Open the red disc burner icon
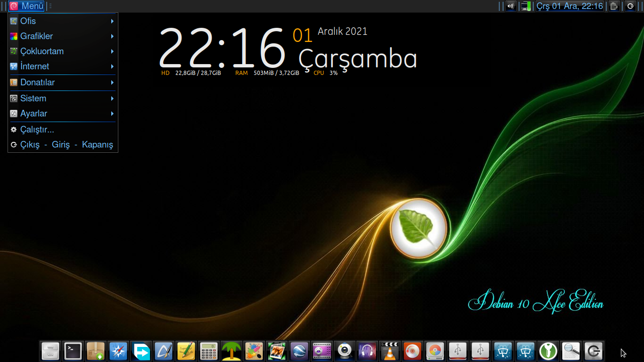This screenshot has width=644, height=362. tap(413, 351)
